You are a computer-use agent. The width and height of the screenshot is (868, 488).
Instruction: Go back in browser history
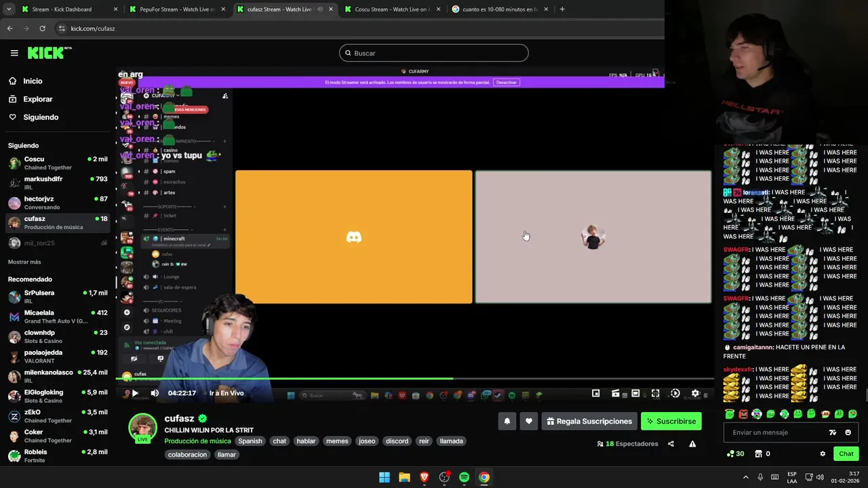point(9,28)
